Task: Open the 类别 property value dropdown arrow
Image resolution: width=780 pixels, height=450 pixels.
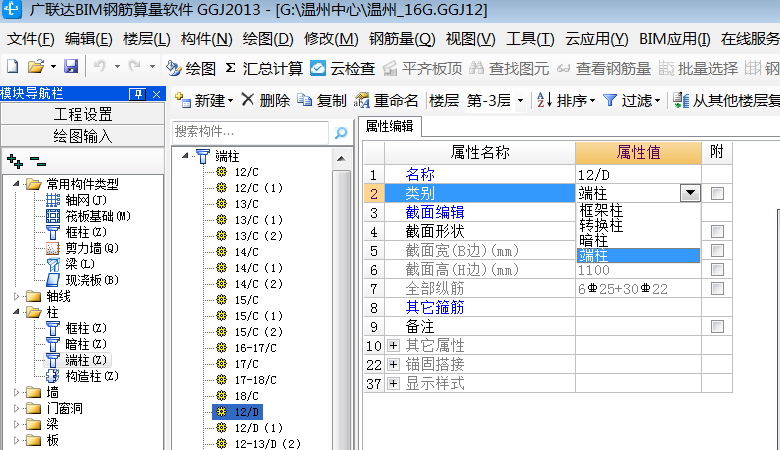Action: click(x=690, y=193)
